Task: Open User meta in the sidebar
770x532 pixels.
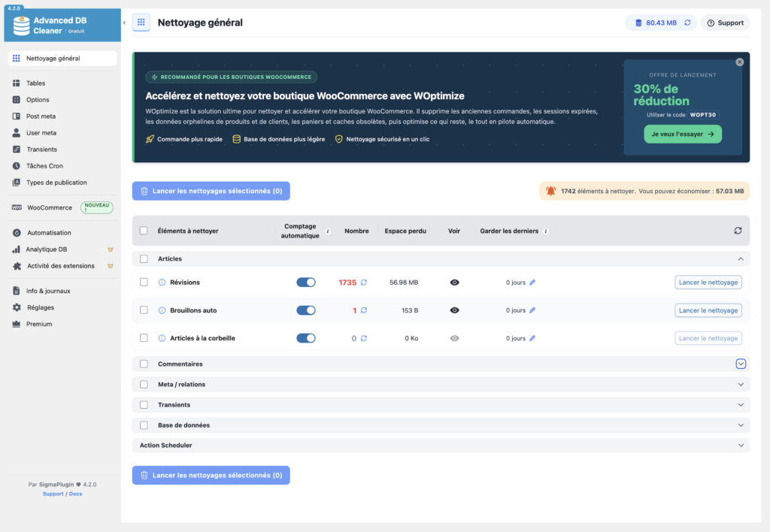Action: click(x=62, y=133)
